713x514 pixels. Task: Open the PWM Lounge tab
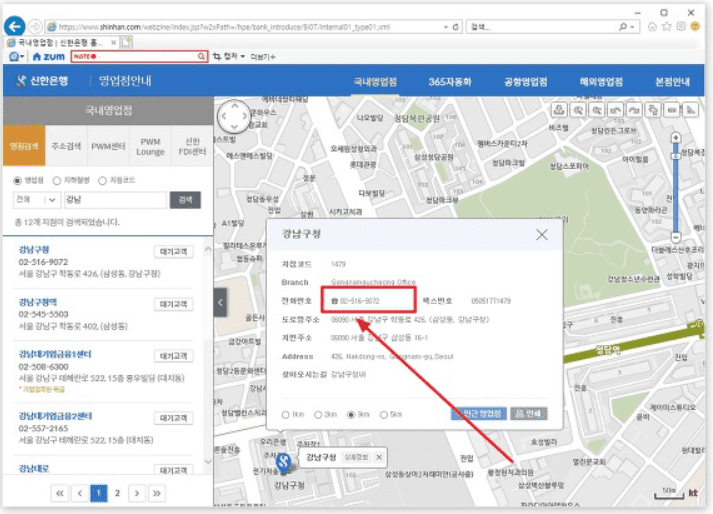[x=150, y=146]
